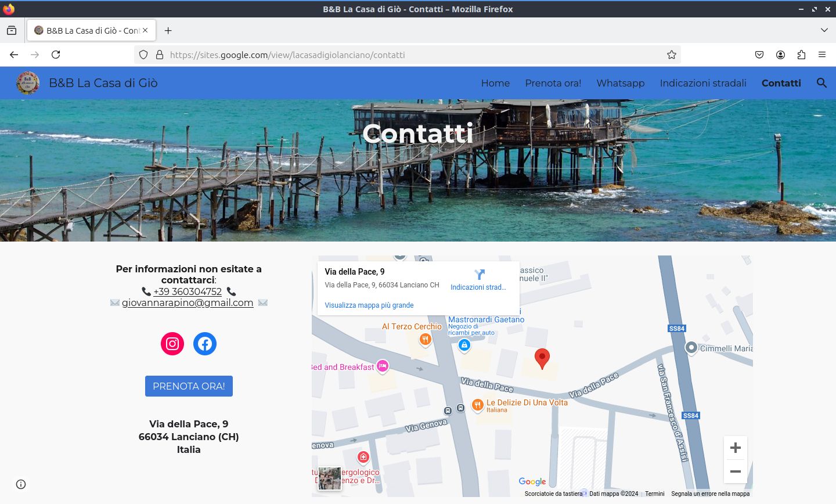Zoom in on the map
836x504 pixels.
click(736, 448)
